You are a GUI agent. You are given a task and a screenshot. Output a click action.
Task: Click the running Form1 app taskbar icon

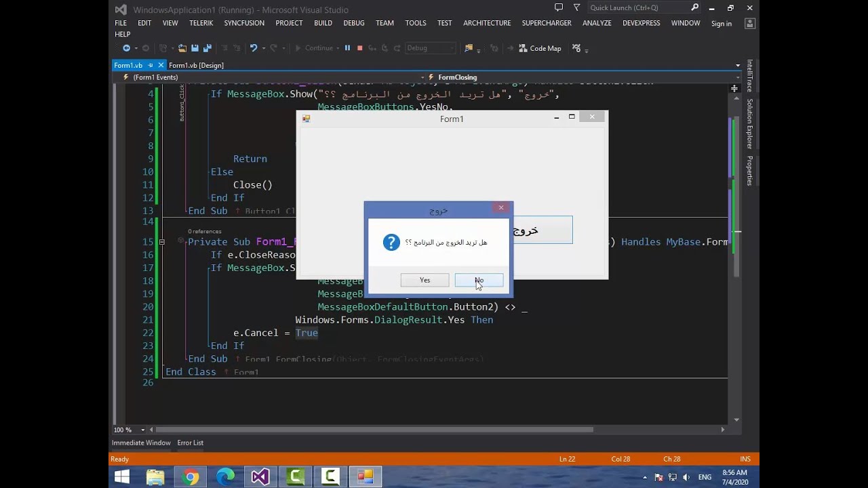(365, 477)
